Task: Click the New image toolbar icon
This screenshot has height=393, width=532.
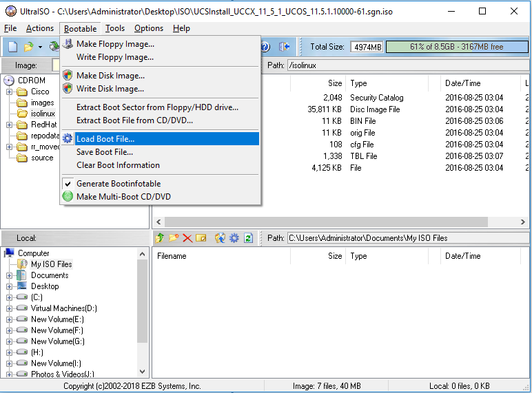Action: [x=12, y=46]
